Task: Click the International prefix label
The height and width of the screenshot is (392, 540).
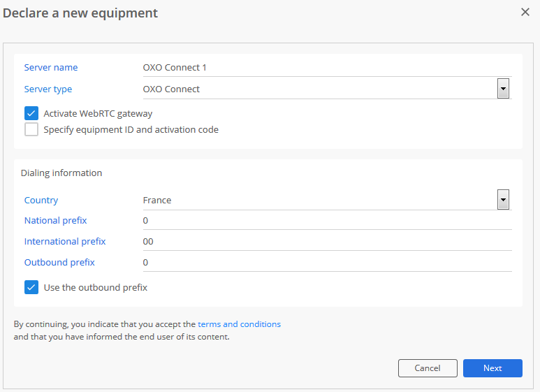Action: pyautogui.click(x=65, y=242)
